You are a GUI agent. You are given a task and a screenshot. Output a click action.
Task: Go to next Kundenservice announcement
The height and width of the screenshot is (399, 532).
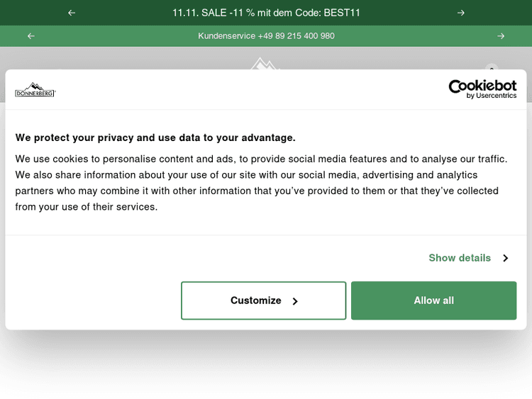(x=501, y=36)
